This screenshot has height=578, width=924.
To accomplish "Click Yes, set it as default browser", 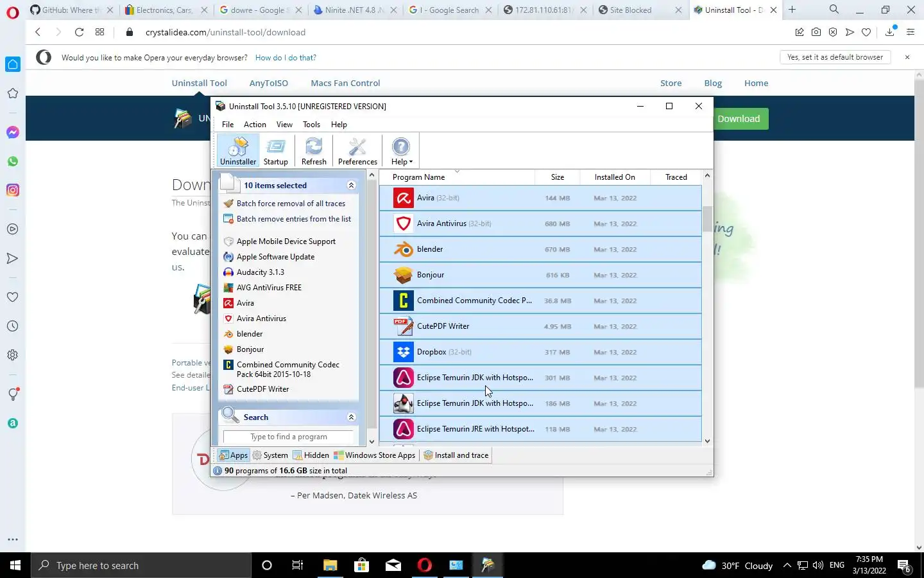I will [x=835, y=57].
